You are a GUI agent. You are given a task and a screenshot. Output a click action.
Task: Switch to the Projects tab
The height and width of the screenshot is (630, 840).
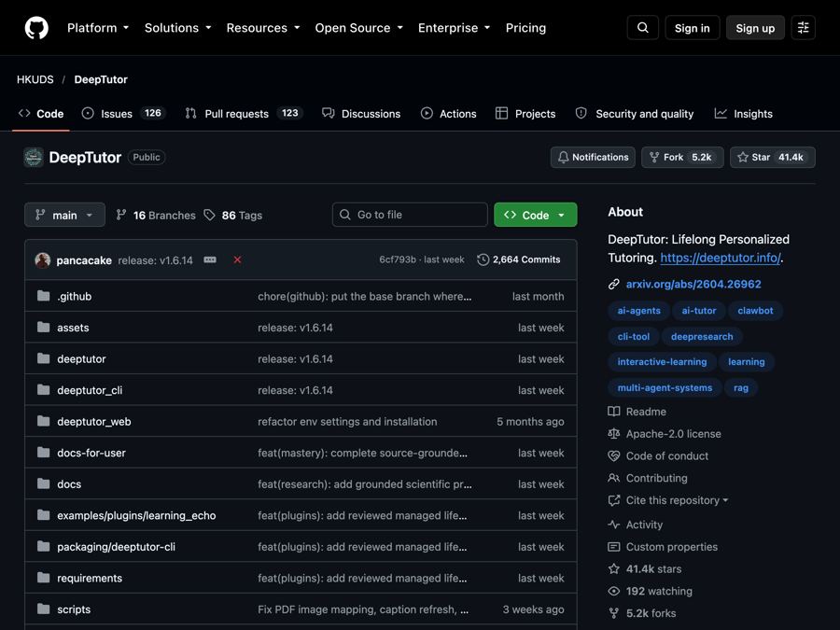[525, 114]
